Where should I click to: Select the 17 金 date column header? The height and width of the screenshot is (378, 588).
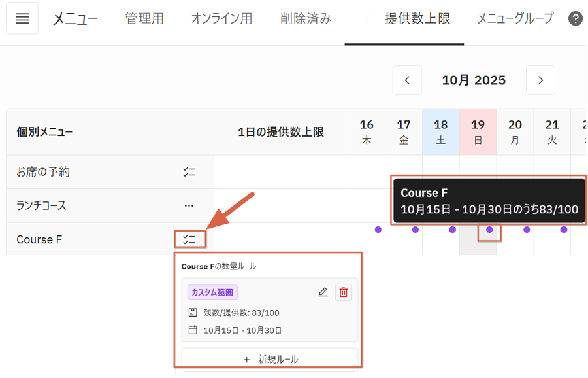404,132
